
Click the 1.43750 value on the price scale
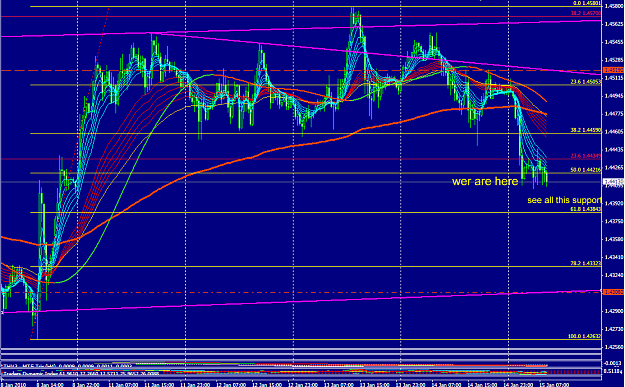tap(614, 222)
